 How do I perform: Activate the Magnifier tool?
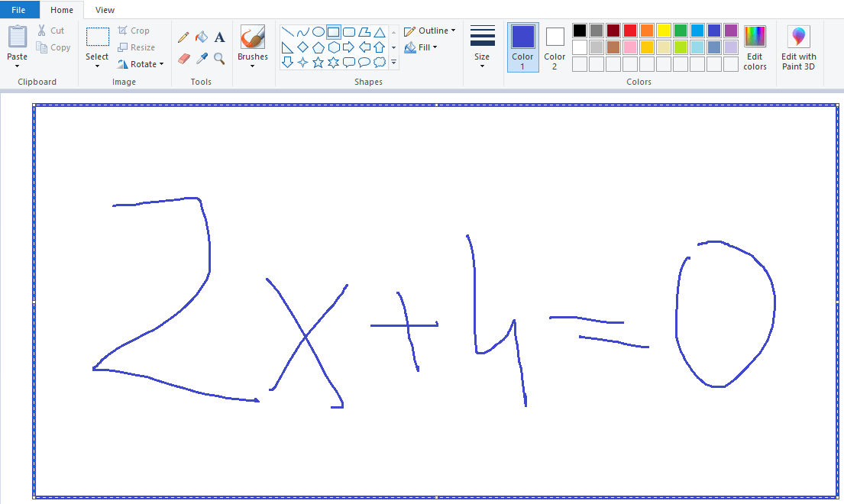(x=219, y=57)
